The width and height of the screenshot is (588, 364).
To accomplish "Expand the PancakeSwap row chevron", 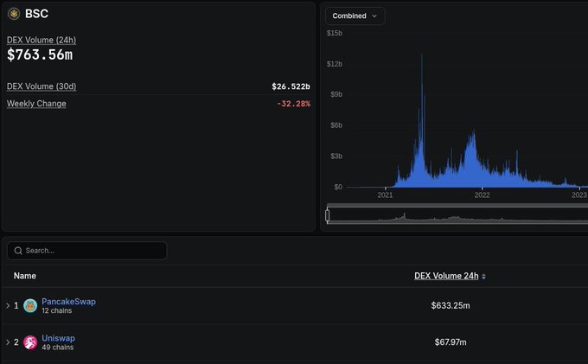I will 8,305.
